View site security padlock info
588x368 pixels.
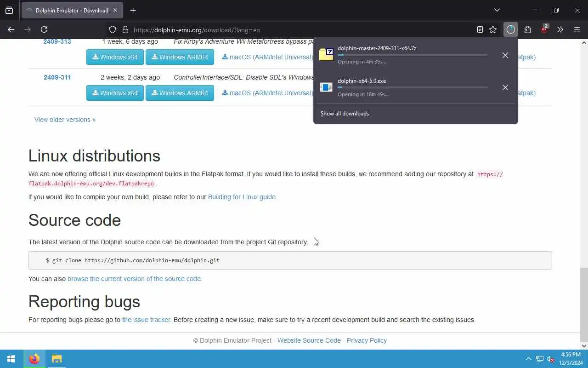click(x=125, y=30)
